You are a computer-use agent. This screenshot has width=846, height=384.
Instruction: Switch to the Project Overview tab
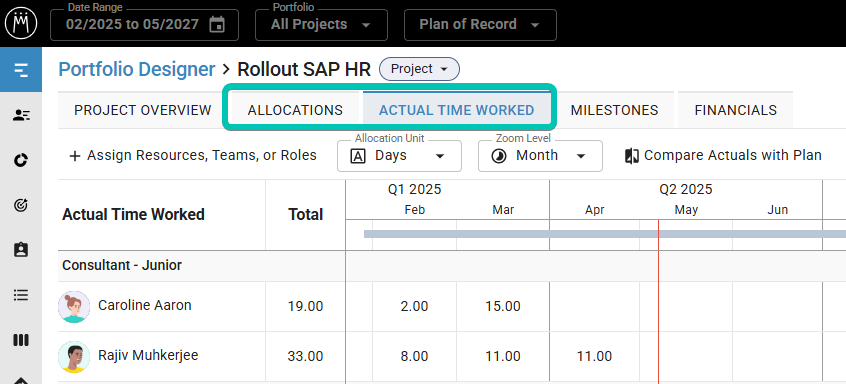(142, 110)
